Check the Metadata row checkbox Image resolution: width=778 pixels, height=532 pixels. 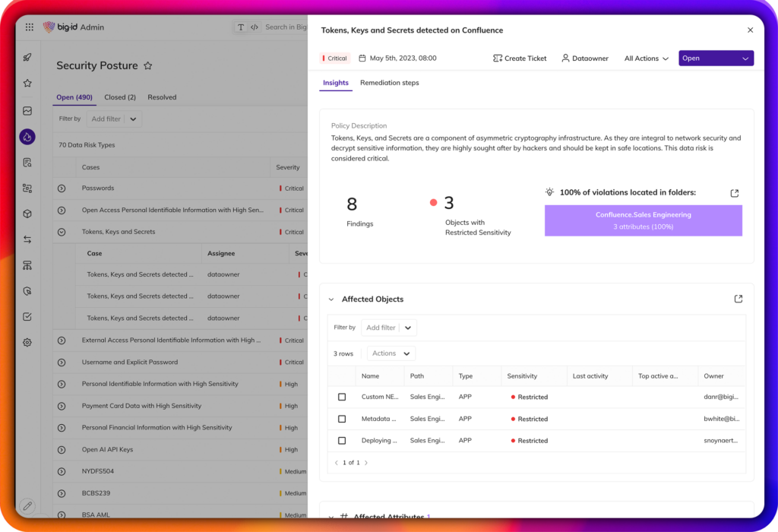click(x=342, y=419)
